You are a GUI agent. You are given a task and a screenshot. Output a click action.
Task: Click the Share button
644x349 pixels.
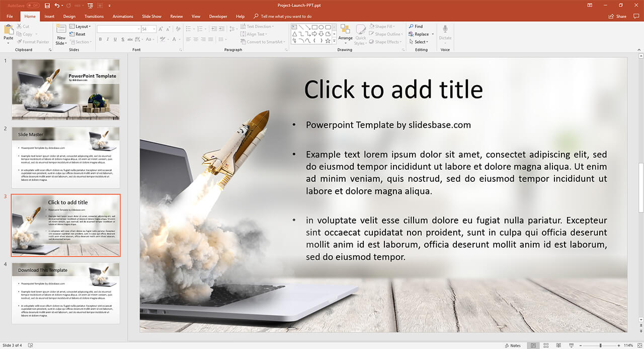[618, 17]
